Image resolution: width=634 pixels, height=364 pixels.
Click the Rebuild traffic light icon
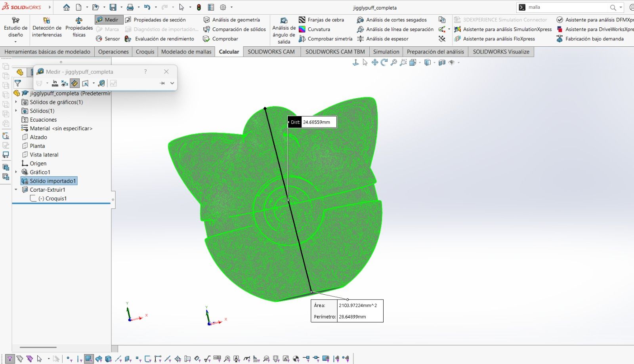click(199, 7)
